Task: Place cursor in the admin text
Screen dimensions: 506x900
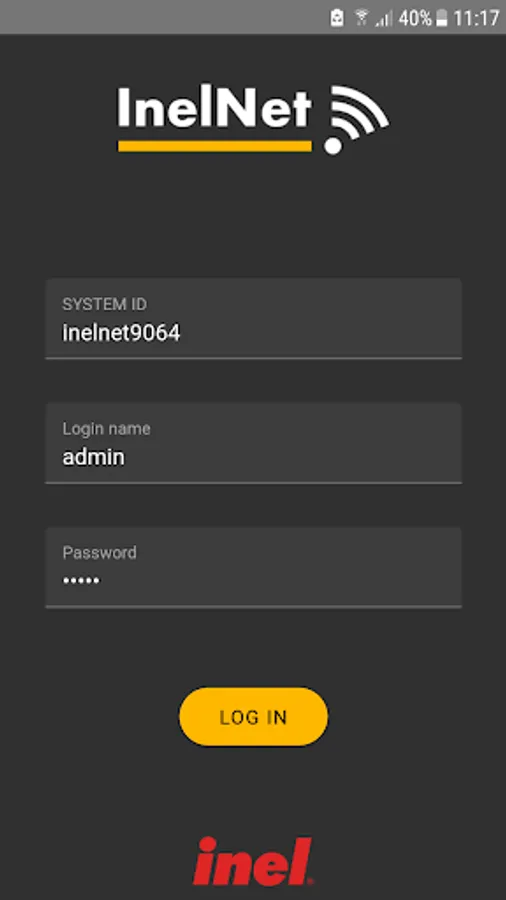Action: 94,457
